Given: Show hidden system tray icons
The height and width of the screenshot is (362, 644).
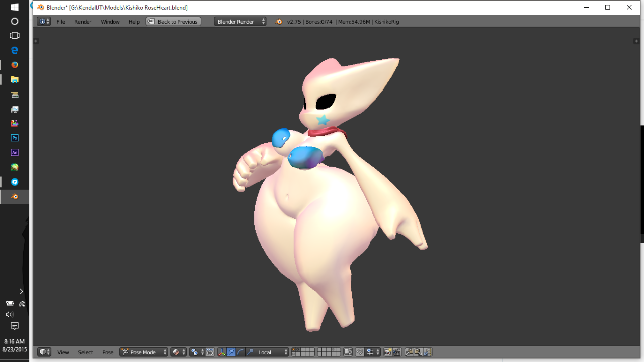Looking at the screenshot, I should pos(21,291).
